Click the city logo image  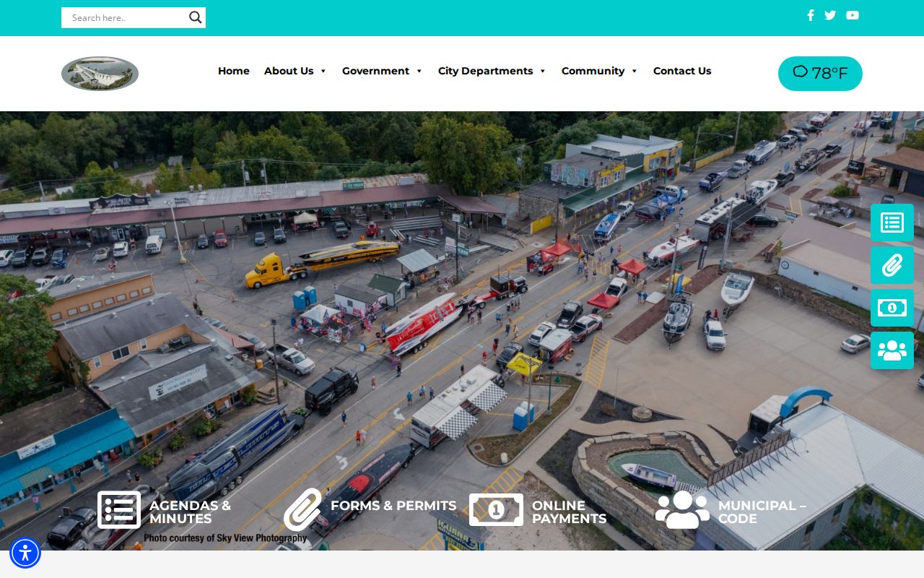tap(100, 74)
